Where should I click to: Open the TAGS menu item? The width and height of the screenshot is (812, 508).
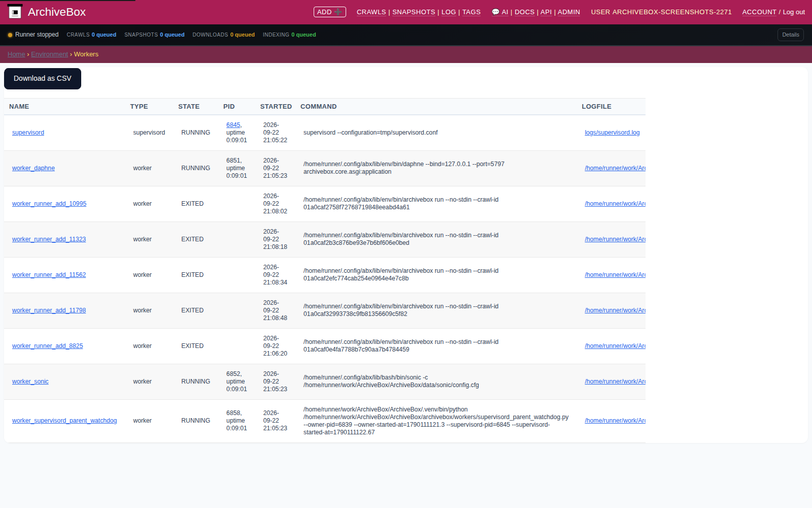click(x=471, y=12)
